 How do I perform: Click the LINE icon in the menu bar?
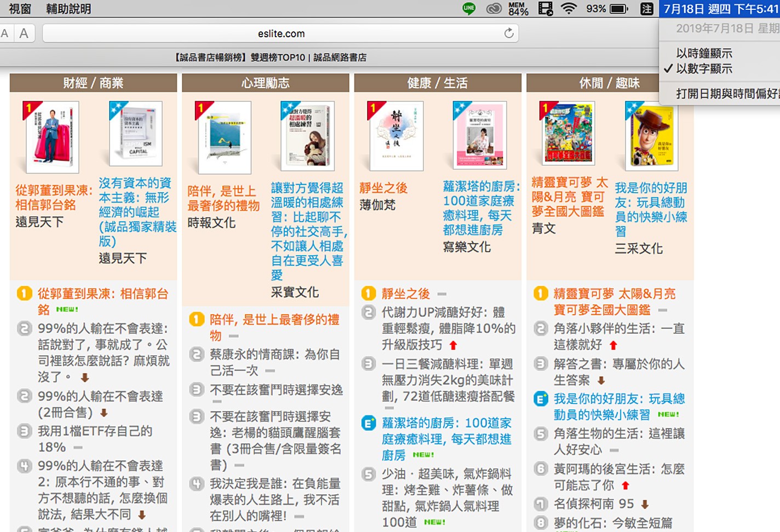click(x=469, y=8)
